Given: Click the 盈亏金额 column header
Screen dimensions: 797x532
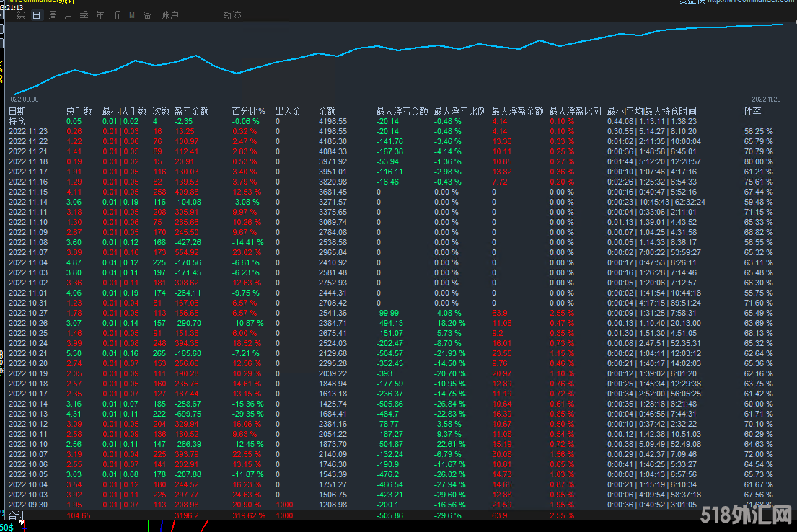Looking at the screenshot, I should (191, 111).
